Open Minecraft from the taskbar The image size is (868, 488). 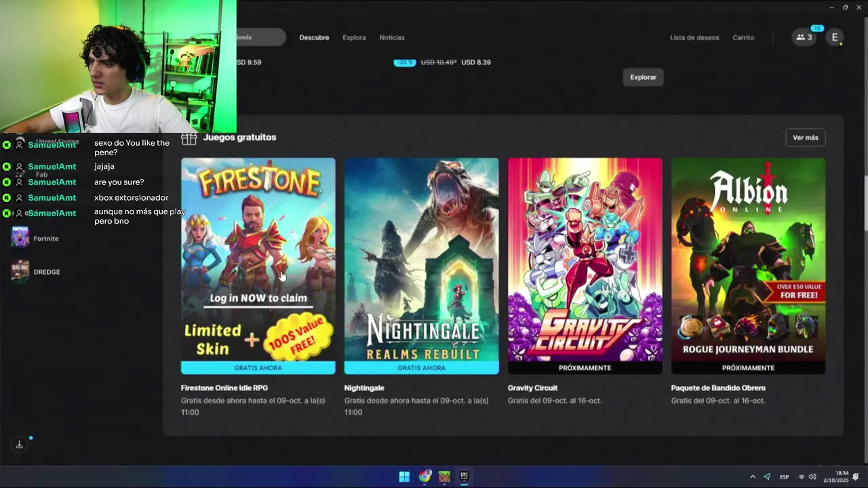point(444,476)
